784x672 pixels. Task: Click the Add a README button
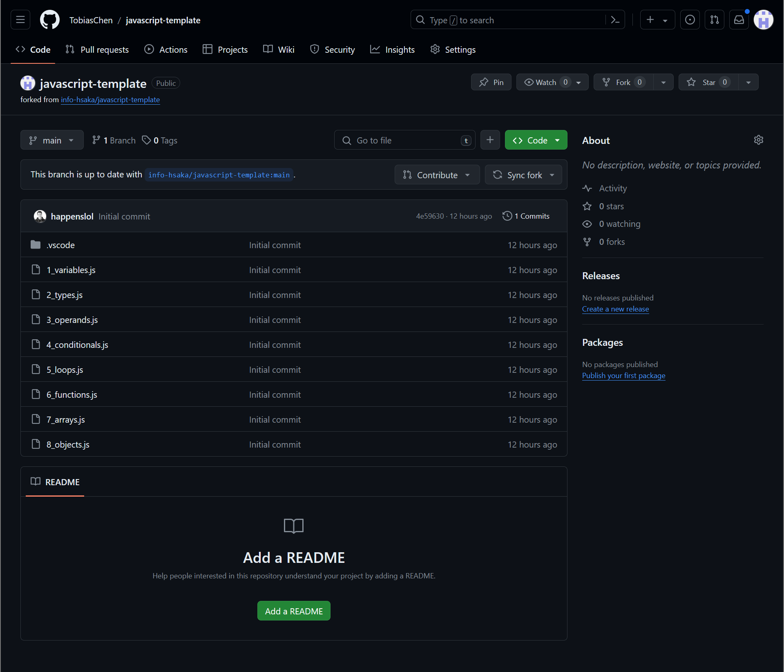point(294,611)
